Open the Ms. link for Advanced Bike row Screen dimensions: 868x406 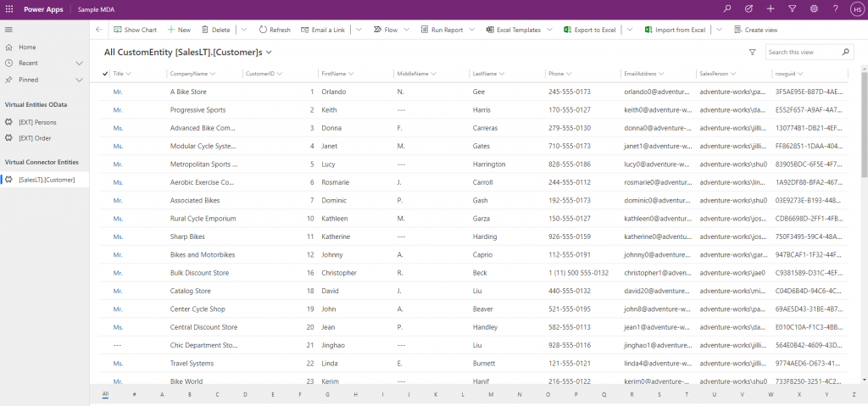[118, 128]
